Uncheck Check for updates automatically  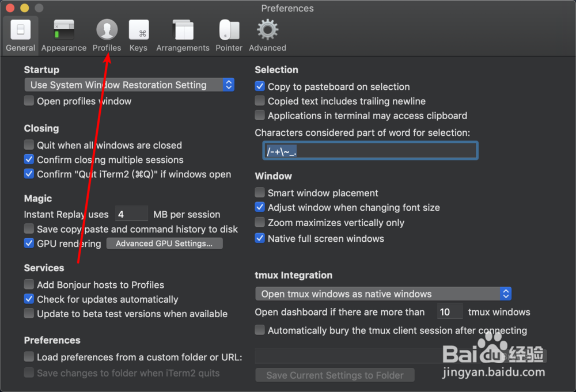pos(29,299)
